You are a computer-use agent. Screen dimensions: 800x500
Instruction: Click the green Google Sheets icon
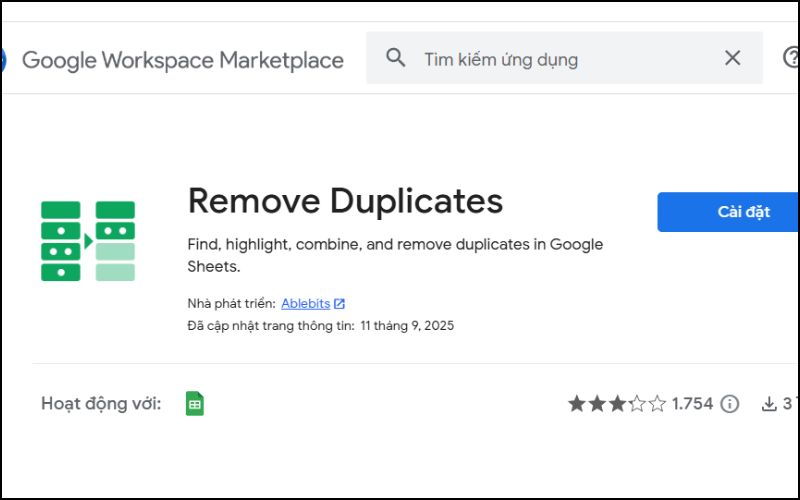[x=195, y=404]
